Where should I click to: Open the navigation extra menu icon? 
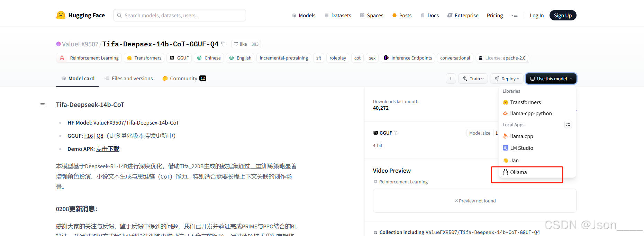(515, 15)
